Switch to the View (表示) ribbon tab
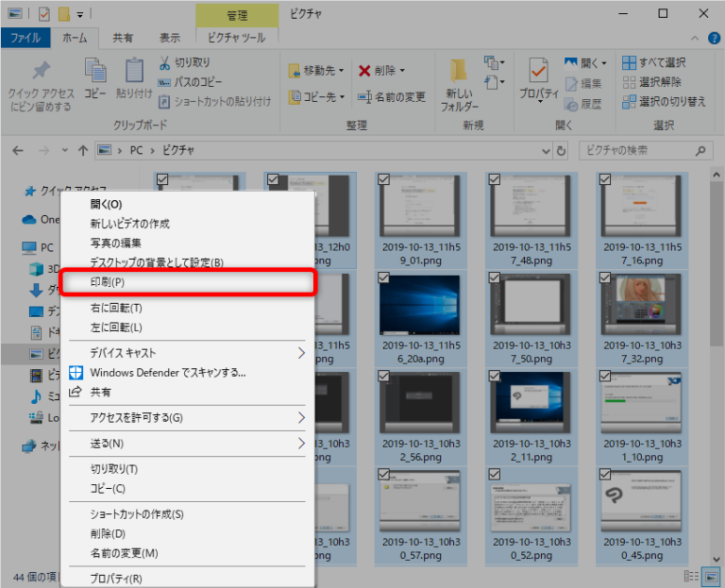This screenshot has width=725, height=588. (x=170, y=38)
